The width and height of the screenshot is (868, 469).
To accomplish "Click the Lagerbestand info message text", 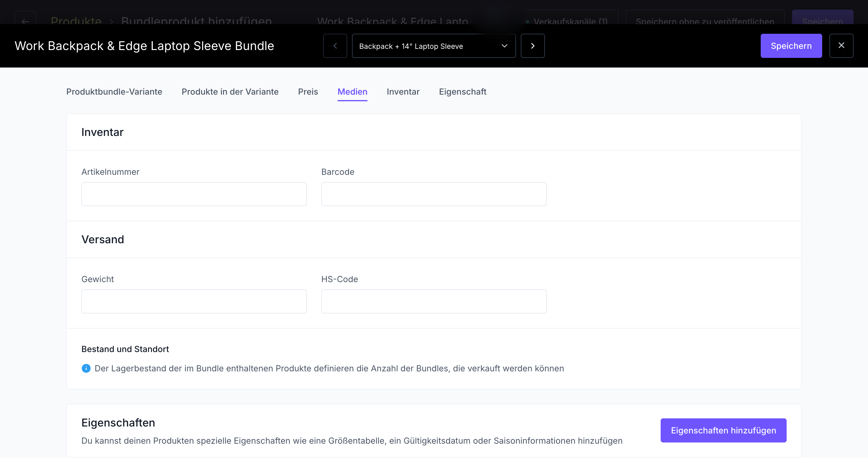I will [329, 368].
